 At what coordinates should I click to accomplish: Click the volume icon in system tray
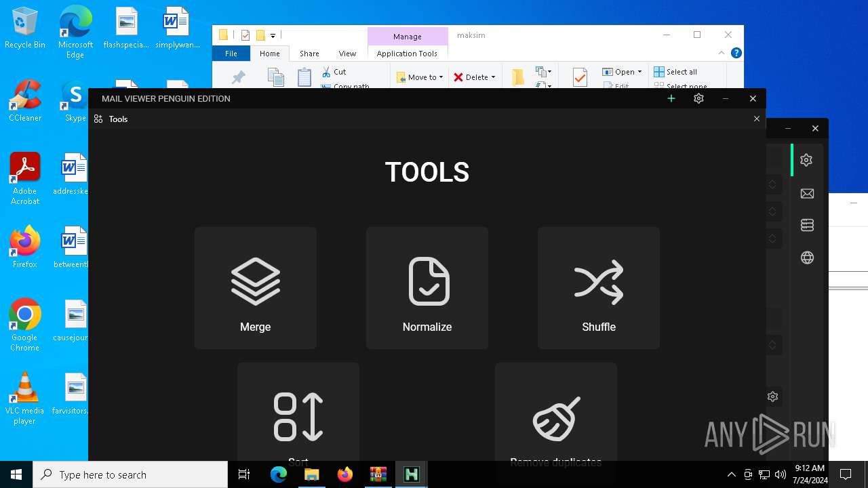[x=781, y=474]
